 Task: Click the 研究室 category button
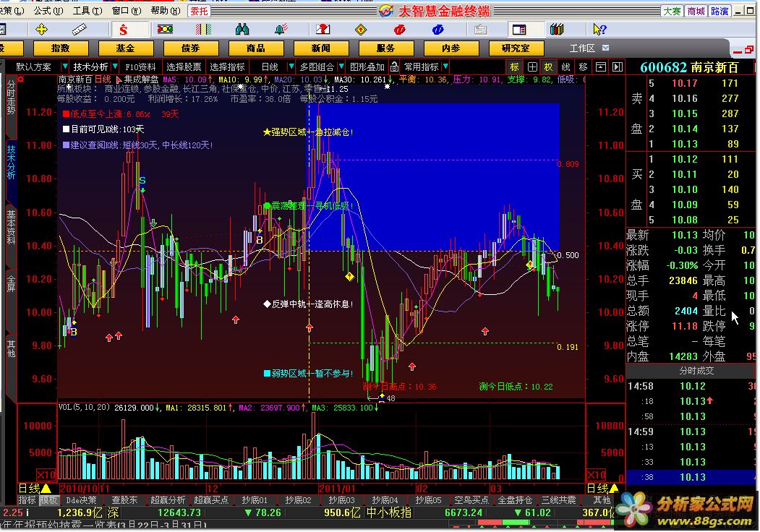pyautogui.click(x=516, y=48)
